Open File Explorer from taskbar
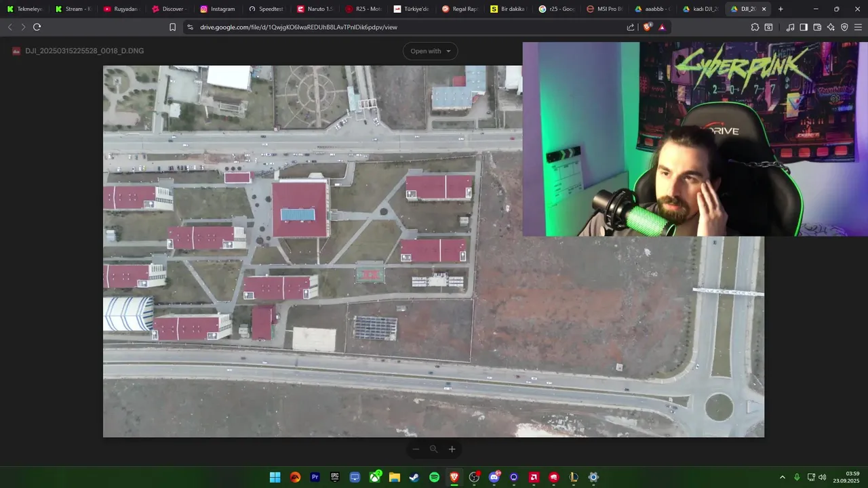Screen dimensions: 868x488 tap(395, 477)
